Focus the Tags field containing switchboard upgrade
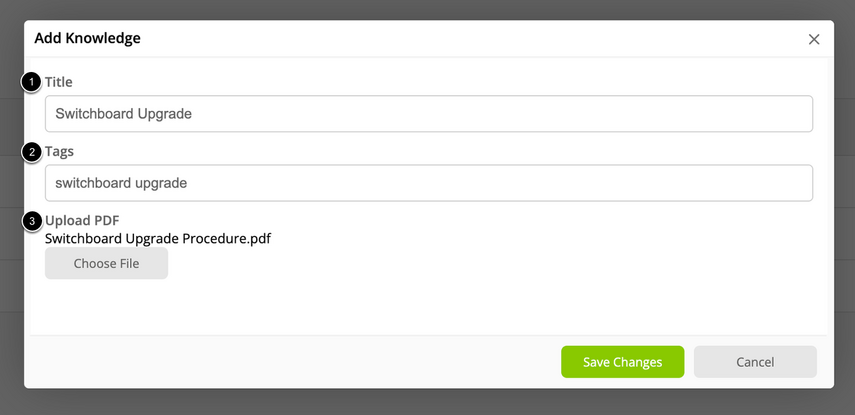 (429, 183)
